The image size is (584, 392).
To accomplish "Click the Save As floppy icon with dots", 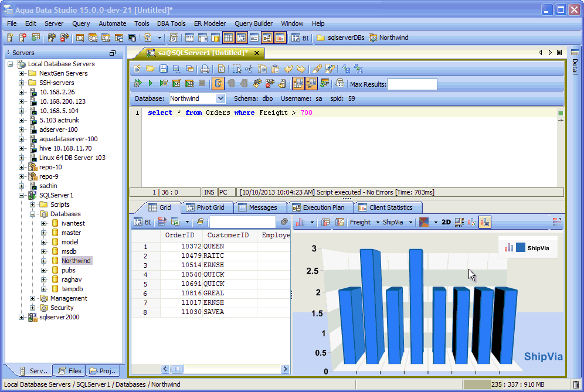I will click(x=176, y=69).
